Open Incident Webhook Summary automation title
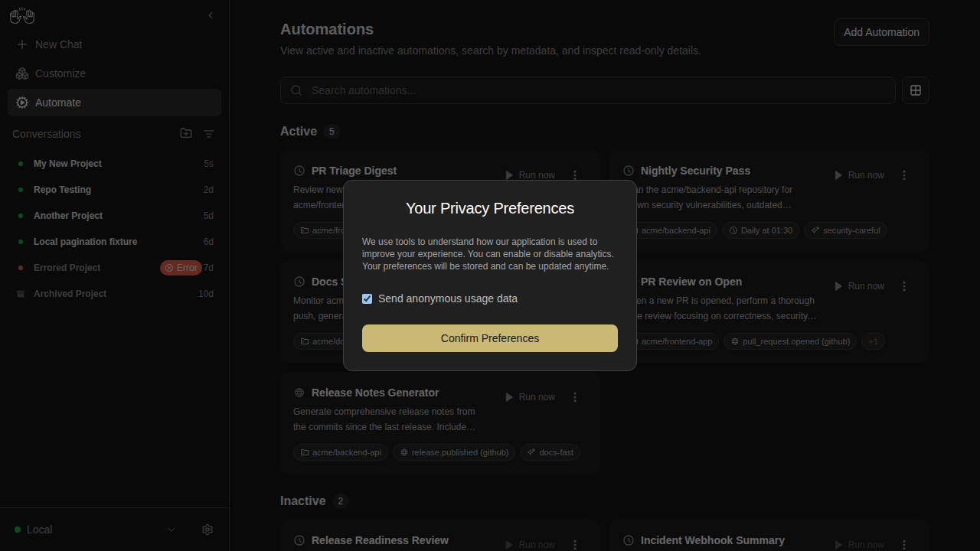The image size is (980, 551). pos(713,540)
